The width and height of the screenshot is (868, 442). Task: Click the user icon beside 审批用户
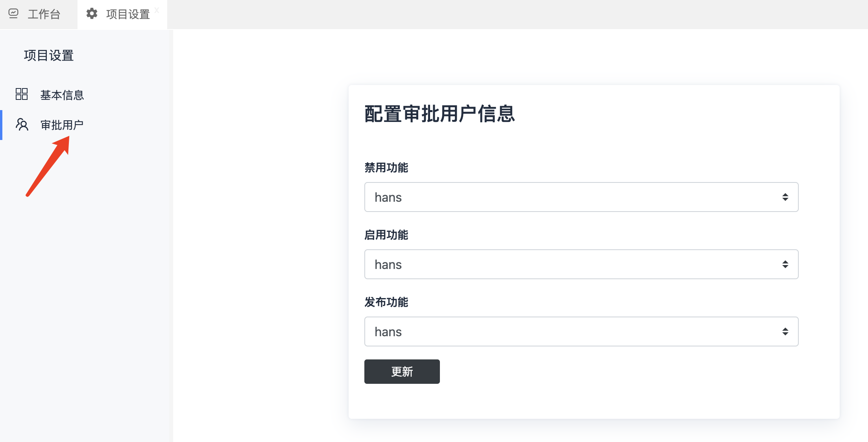tap(22, 125)
